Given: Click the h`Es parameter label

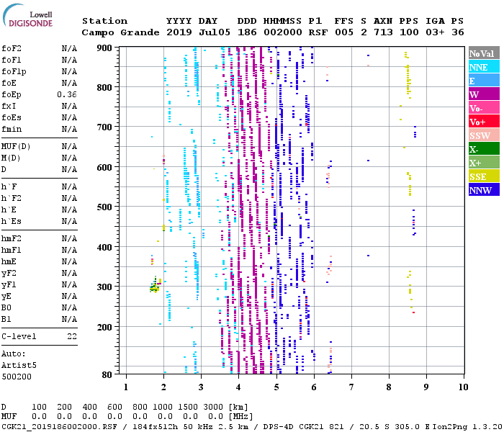Looking at the screenshot, I should 12,222.
